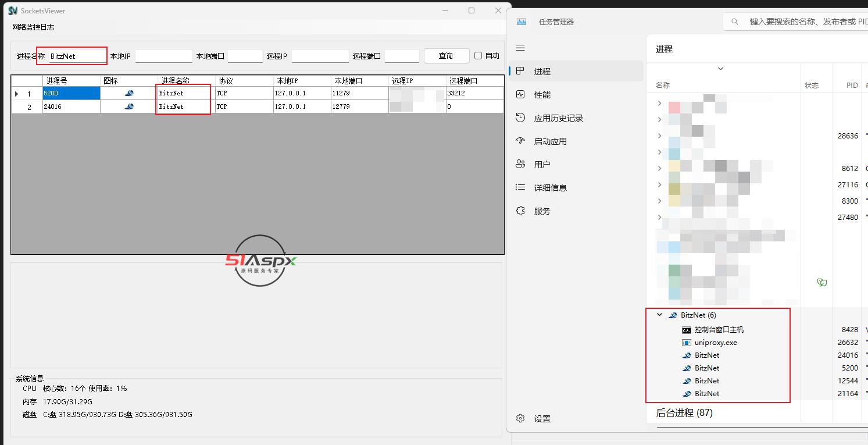The image size is (868, 445).
Task: Click the SocketsViewer app icon in title bar
Action: (13, 10)
